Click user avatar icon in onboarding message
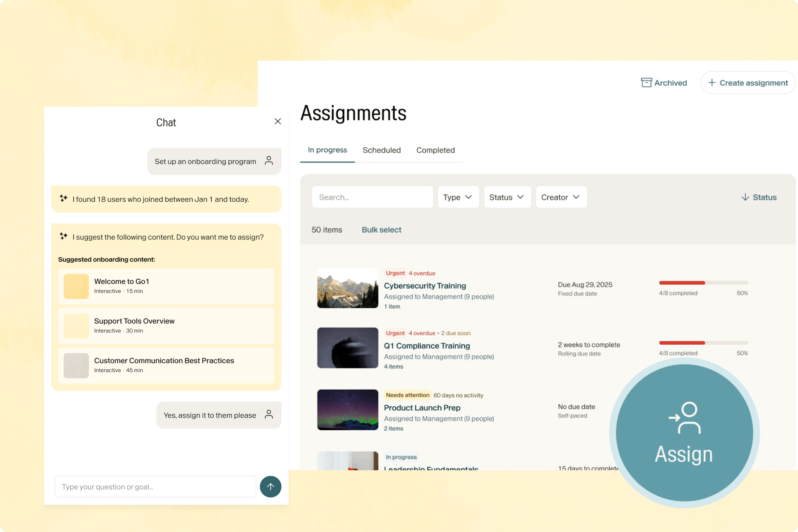Screen dimensions: 798x532 (269, 161)
